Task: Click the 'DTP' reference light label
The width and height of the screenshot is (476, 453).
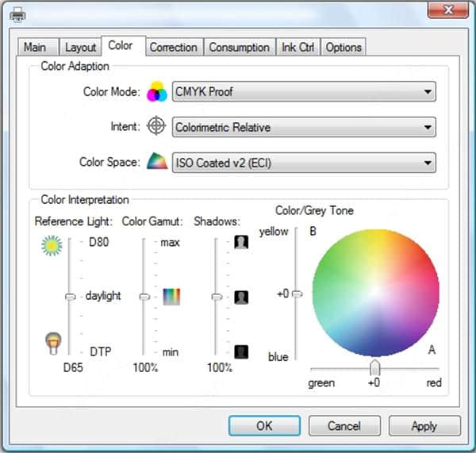Action: [x=101, y=351]
